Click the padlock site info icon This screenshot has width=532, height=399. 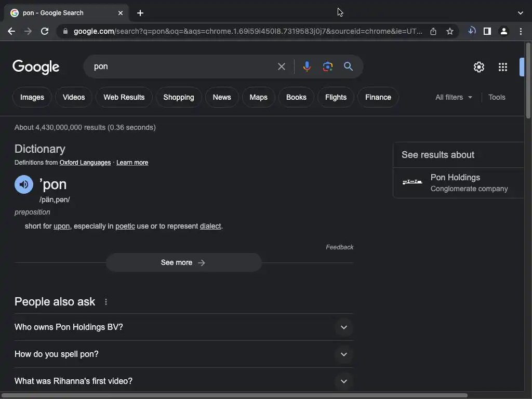(65, 31)
